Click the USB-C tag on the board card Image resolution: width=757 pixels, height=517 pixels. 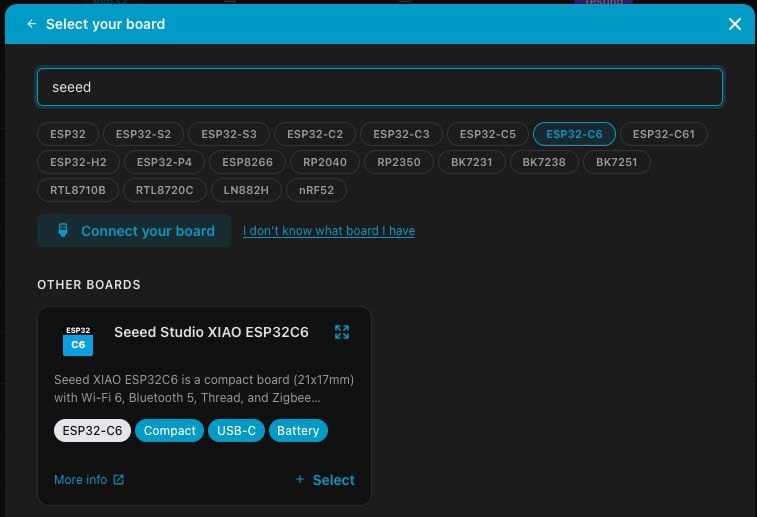[x=236, y=431]
